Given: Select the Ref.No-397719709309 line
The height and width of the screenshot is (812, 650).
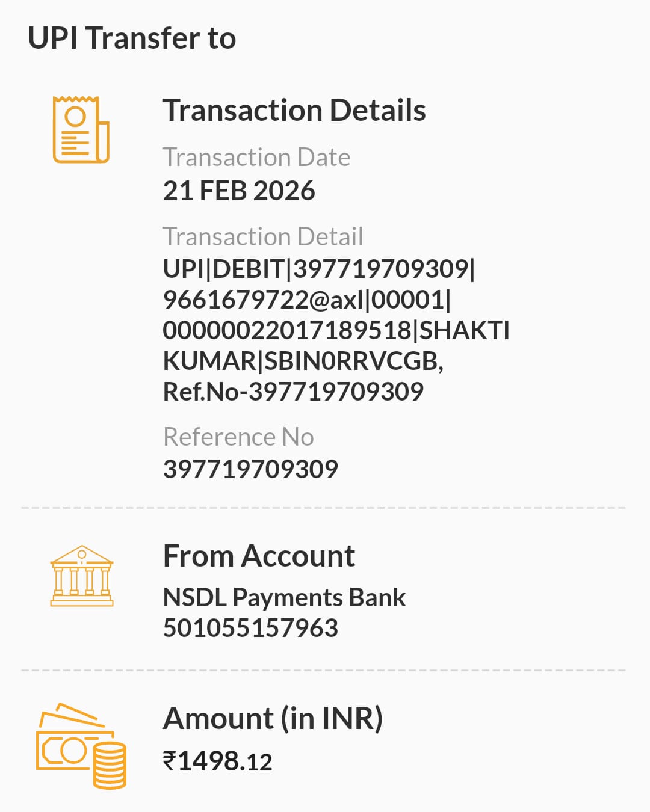Looking at the screenshot, I should 293,392.
